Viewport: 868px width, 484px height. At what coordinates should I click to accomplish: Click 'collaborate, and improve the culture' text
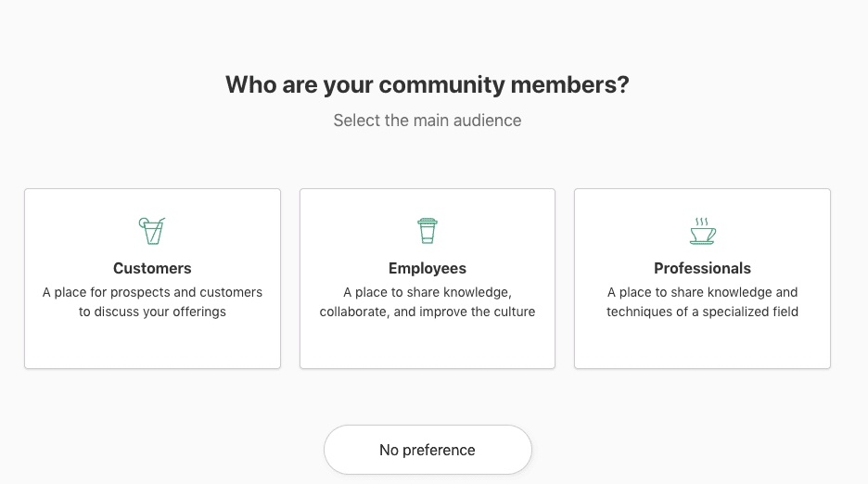[428, 312]
